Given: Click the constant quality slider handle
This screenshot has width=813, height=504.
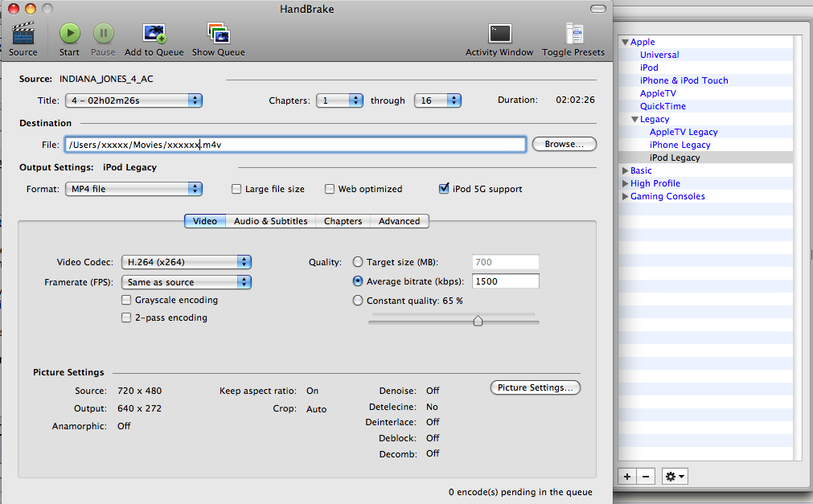Looking at the screenshot, I should click(478, 321).
